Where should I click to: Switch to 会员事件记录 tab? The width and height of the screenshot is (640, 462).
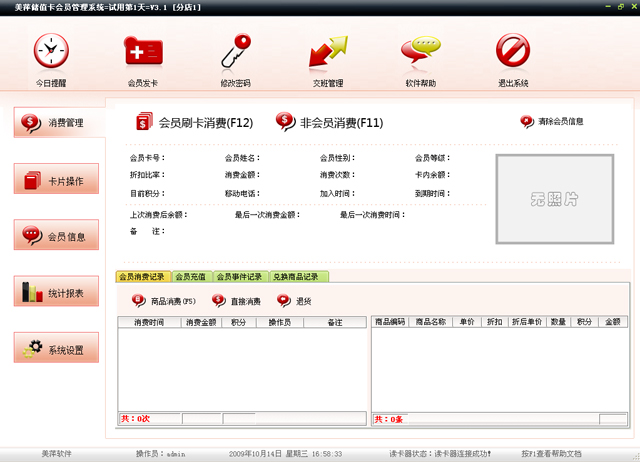[x=239, y=276]
